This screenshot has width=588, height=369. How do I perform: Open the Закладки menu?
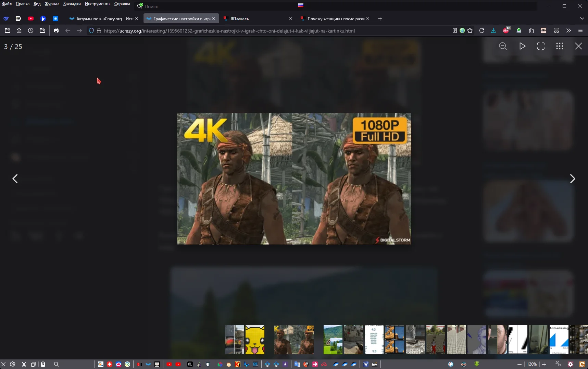click(x=72, y=4)
